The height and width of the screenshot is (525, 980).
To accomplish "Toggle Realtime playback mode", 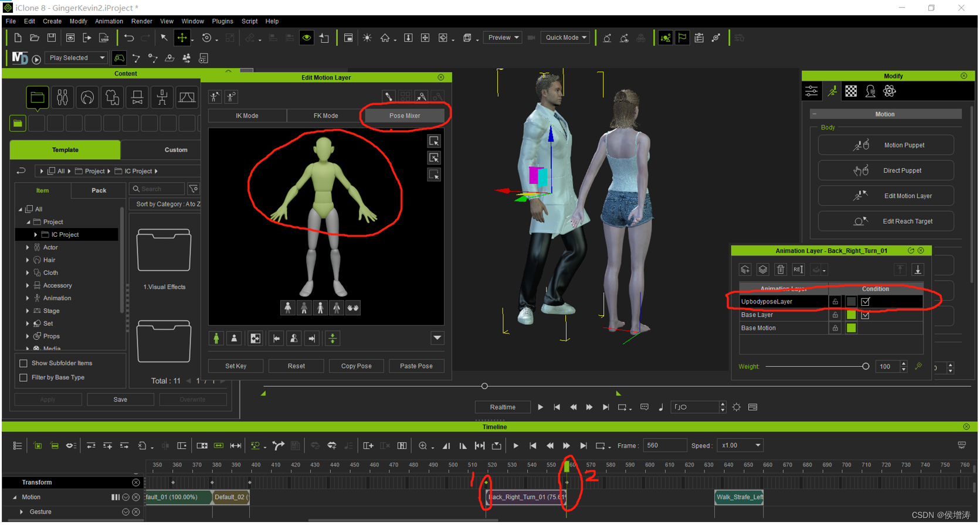I will click(503, 407).
